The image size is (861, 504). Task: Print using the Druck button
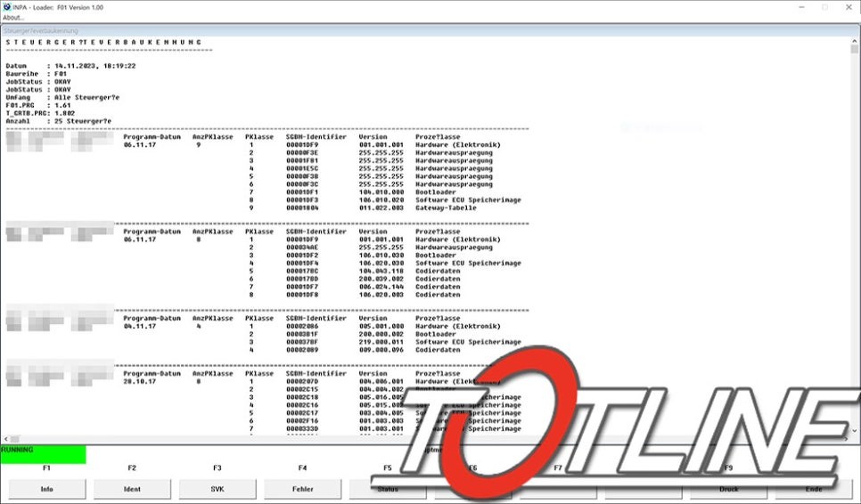tap(728, 489)
